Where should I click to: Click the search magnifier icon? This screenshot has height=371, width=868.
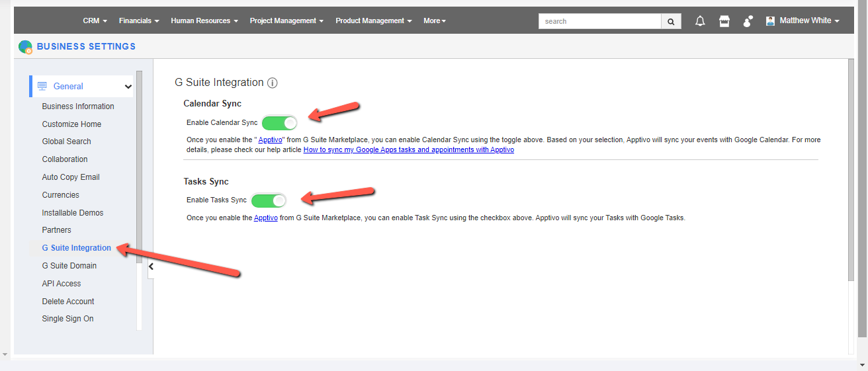click(671, 21)
